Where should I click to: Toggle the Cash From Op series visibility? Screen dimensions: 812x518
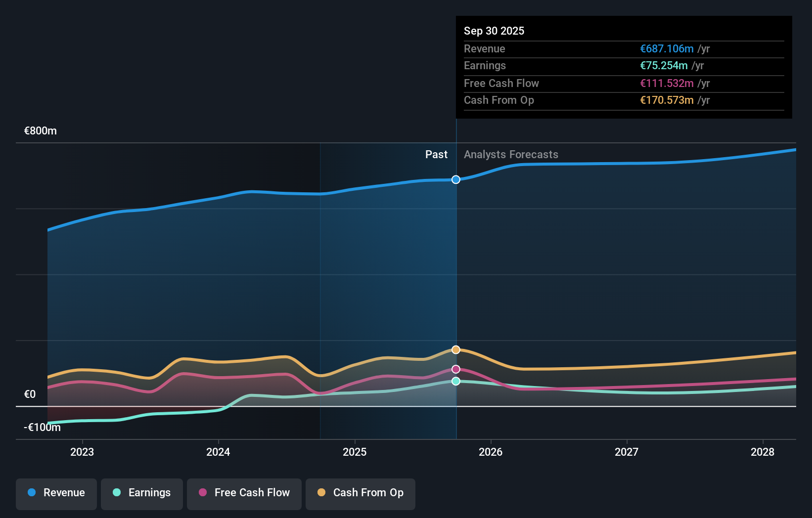[x=360, y=494]
